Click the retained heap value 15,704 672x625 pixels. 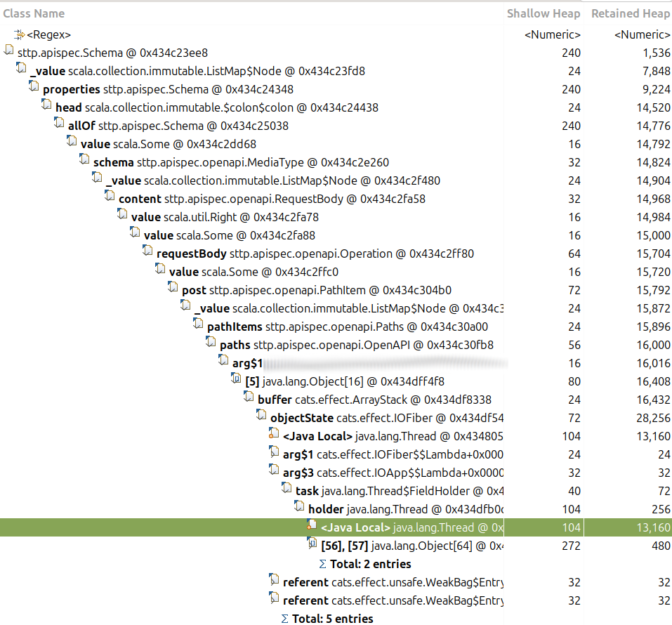pos(653,254)
